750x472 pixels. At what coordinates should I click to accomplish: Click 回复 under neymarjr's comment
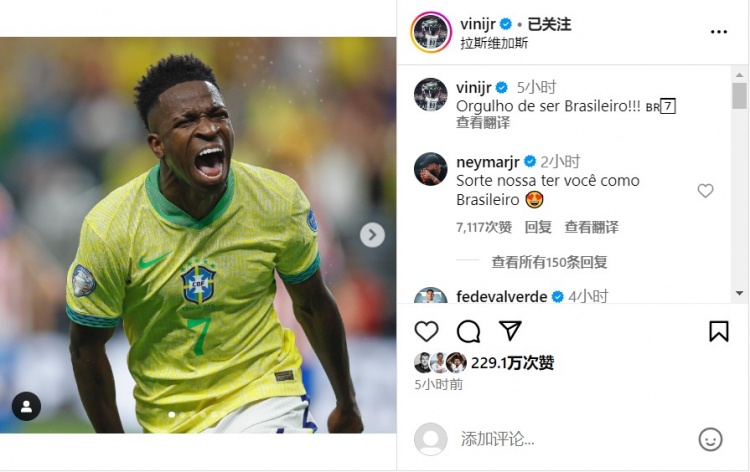(538, 227)
